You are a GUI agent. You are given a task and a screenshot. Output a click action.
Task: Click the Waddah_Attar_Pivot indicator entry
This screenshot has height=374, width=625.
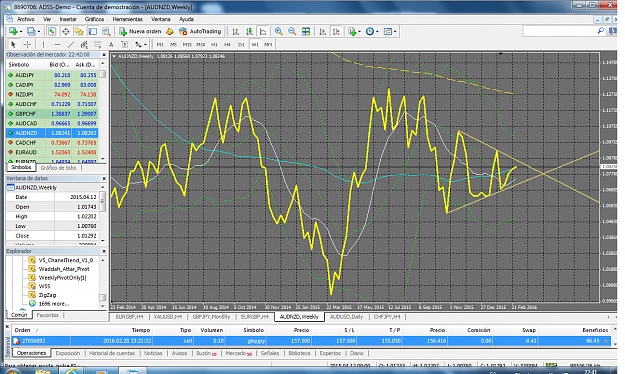pos(64,269)
